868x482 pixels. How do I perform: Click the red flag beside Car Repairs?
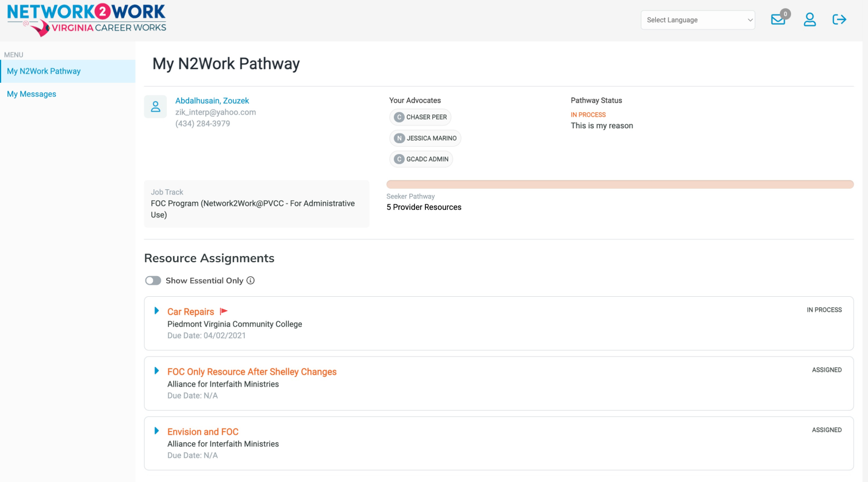[x=224, y=311]
